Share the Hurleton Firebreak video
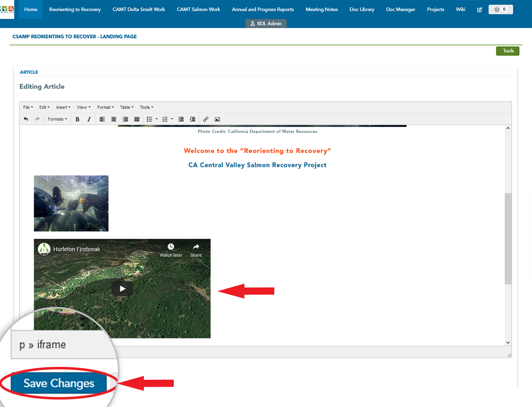The image size is (532, 407). click(x=196, y=251)
